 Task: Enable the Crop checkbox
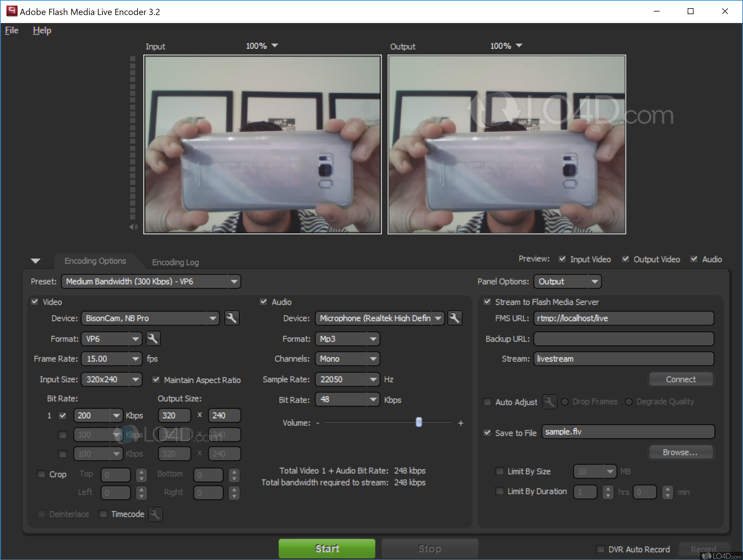tap(41, 474)
